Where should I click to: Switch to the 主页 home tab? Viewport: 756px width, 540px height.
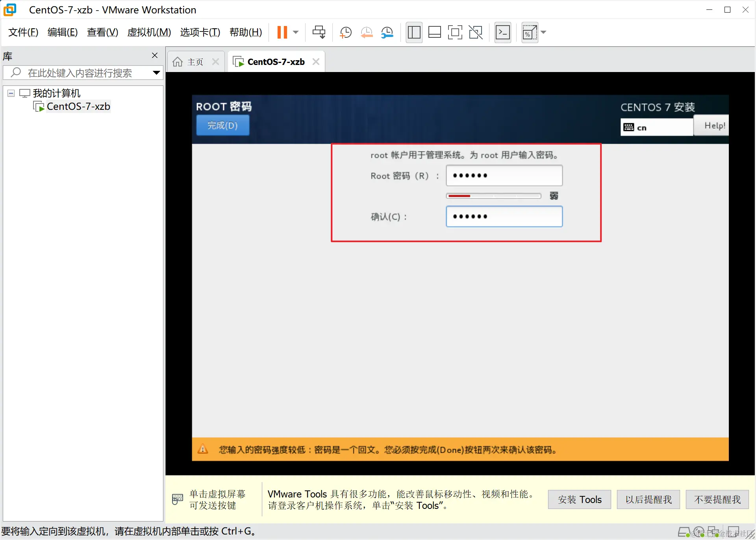195,62
